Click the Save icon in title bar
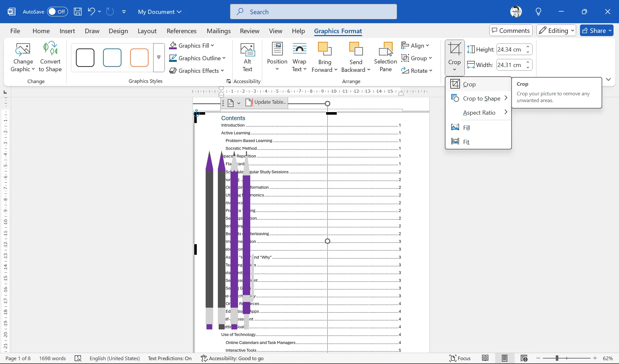 click(78, 12)
